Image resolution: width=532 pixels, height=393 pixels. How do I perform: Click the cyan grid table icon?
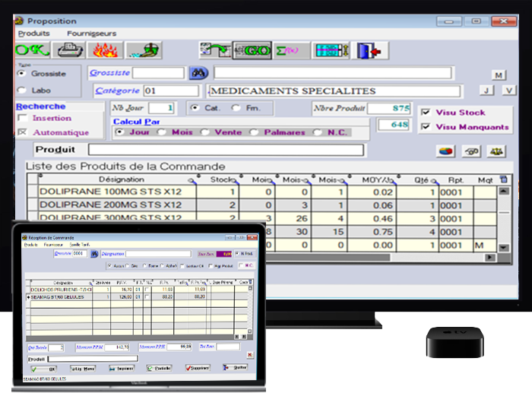click(x=331, y=50)
